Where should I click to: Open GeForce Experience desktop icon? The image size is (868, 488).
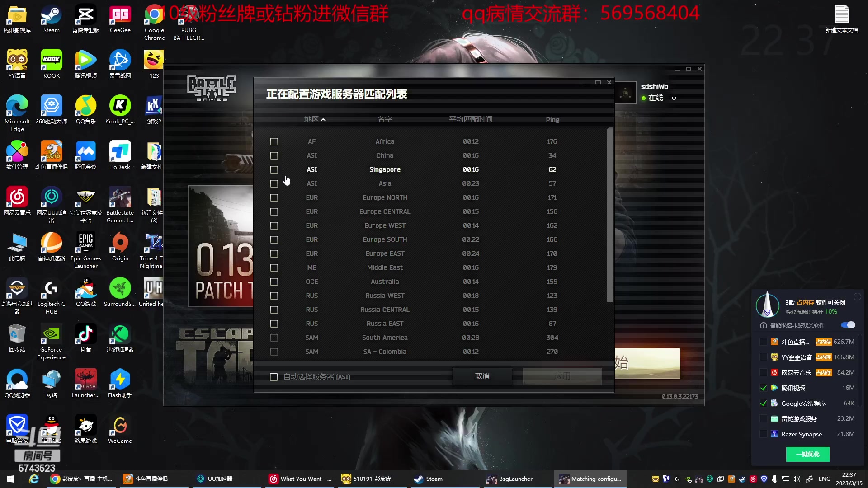51,342
